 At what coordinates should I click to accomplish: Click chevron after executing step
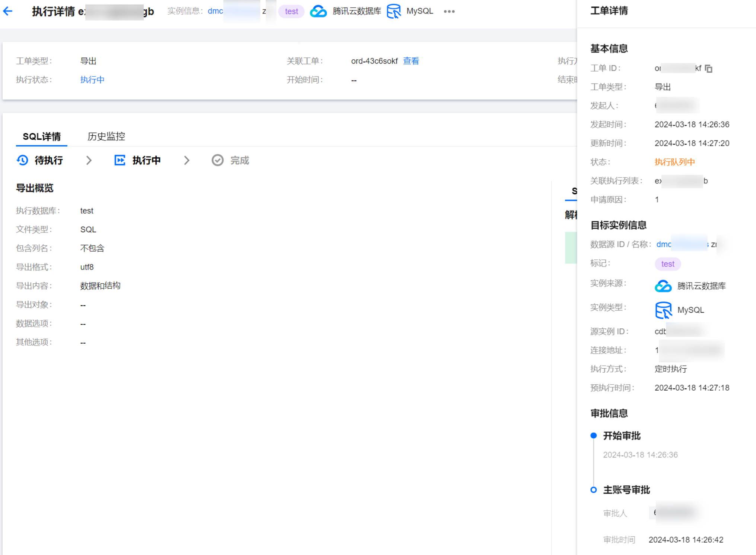pyautogui.click(x=187, y=160)
